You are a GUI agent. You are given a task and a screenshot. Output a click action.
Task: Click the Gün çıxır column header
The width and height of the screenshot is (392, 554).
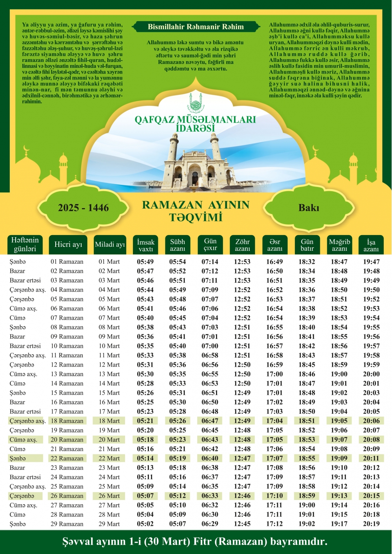[210, 244]
